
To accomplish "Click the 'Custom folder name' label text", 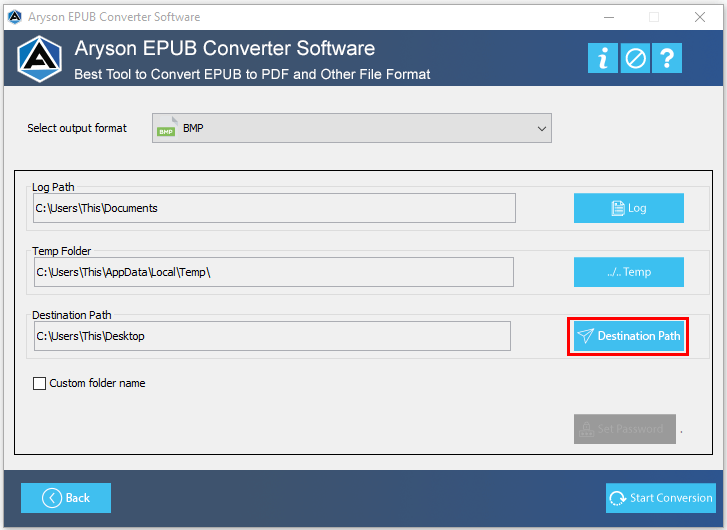I will pos(97,383).
